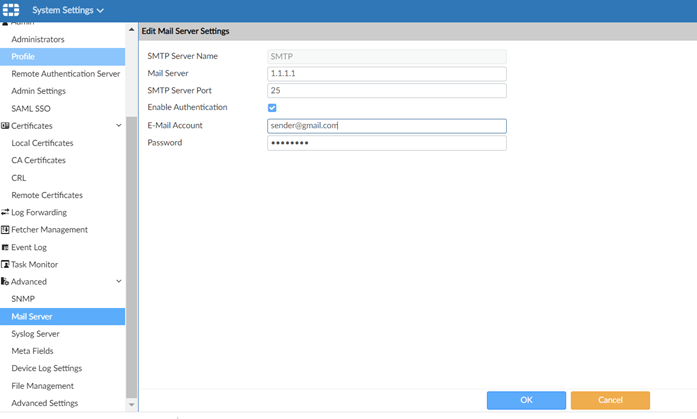Click the Certificates section icon
This screenshot has height=419, width=697.
[x=5, y=126]
